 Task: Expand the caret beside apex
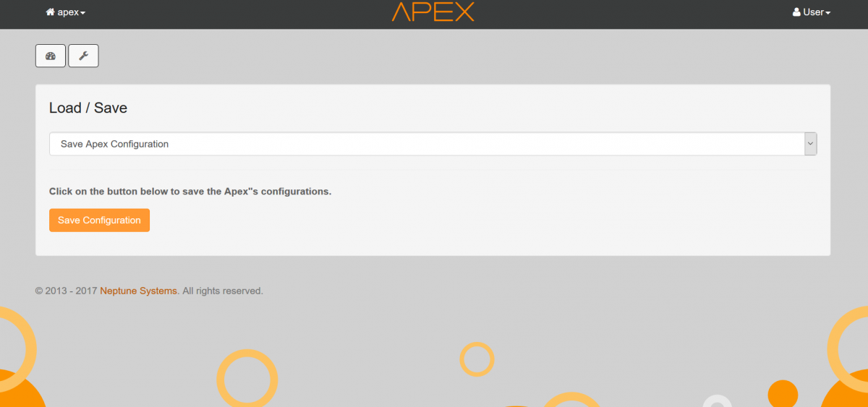82,13
